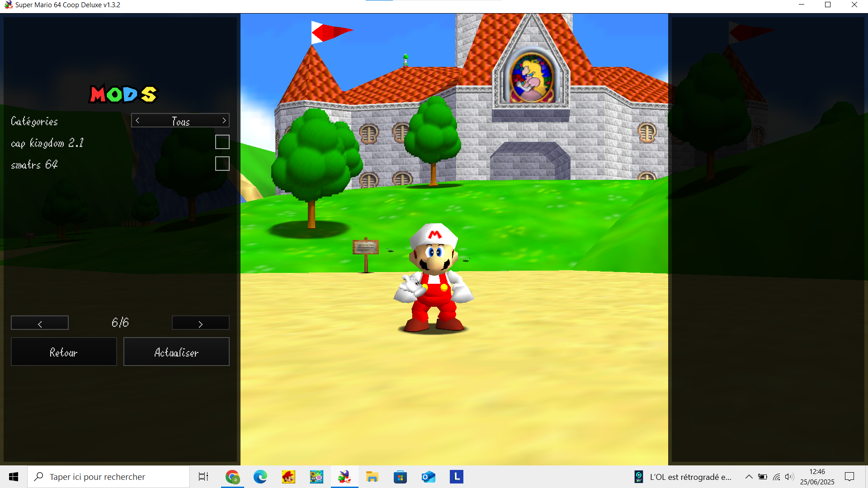Open File Explorer from taskbar
Viewport: 868px width, 488px height.
tap(373, 477)
